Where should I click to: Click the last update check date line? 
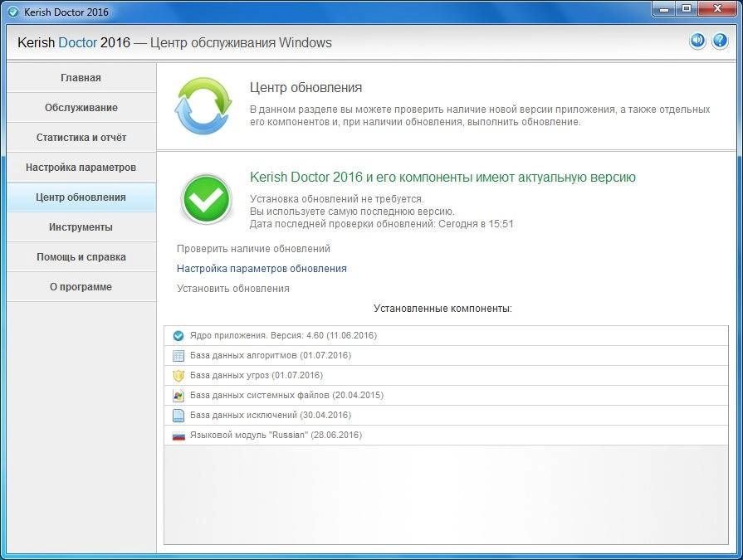point(381,224)
